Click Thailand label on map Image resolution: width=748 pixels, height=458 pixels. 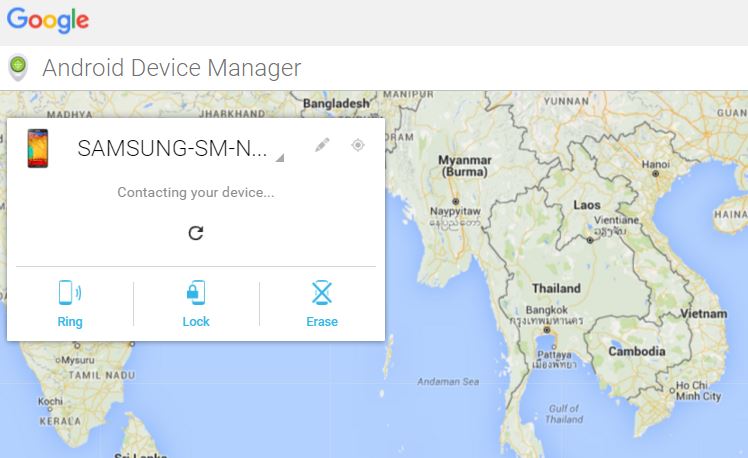pos(556,289)
